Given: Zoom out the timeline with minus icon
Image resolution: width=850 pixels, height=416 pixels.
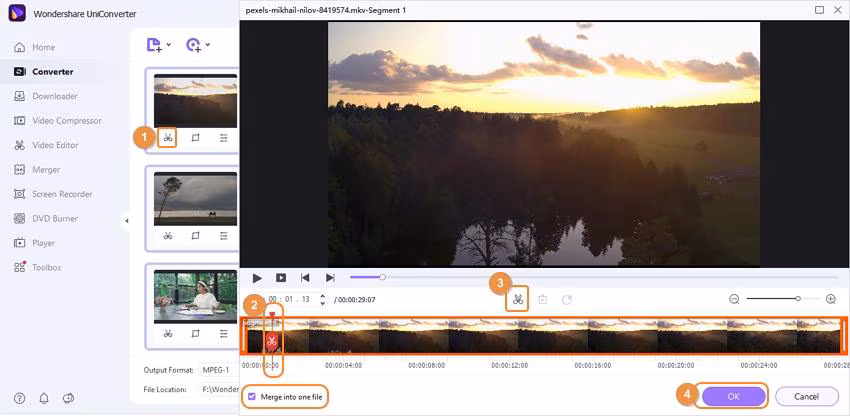Looking at the screenshot, I should pyautogui.click(x=735, y=299).
